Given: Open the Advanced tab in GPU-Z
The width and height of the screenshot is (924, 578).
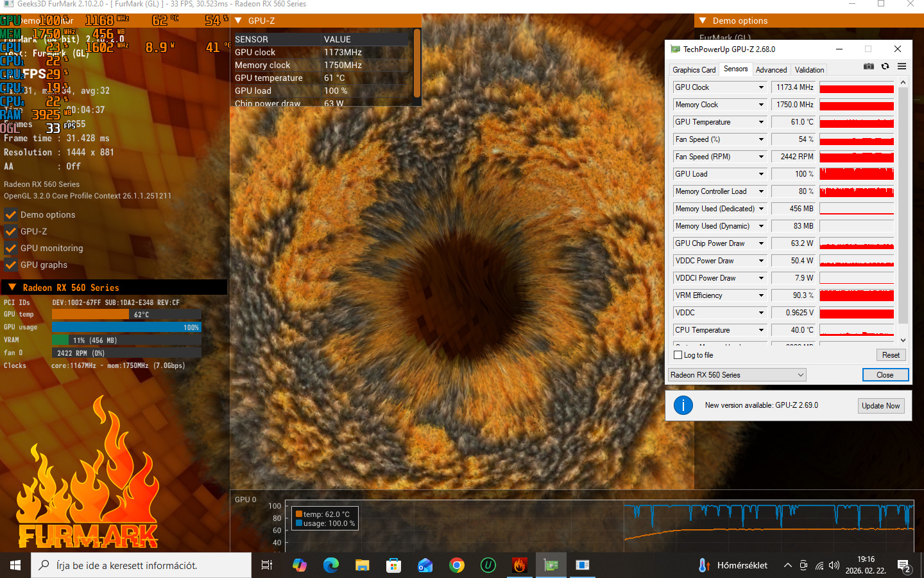Looking at the screenshot, I should [771, 70].
